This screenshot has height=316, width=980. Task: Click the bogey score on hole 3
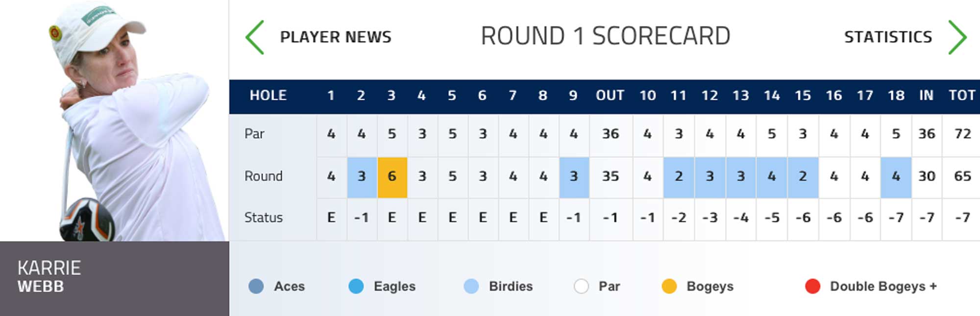392,177
